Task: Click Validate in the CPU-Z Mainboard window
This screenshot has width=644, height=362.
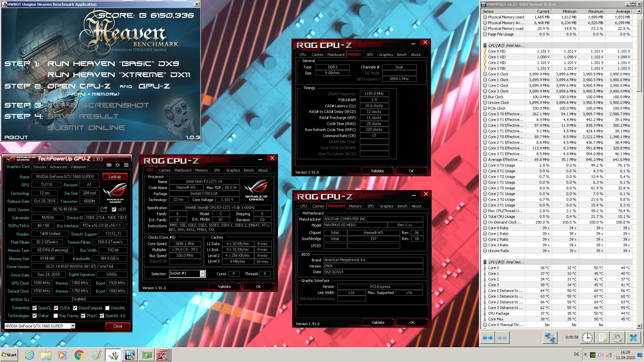Action: point(378,322)
